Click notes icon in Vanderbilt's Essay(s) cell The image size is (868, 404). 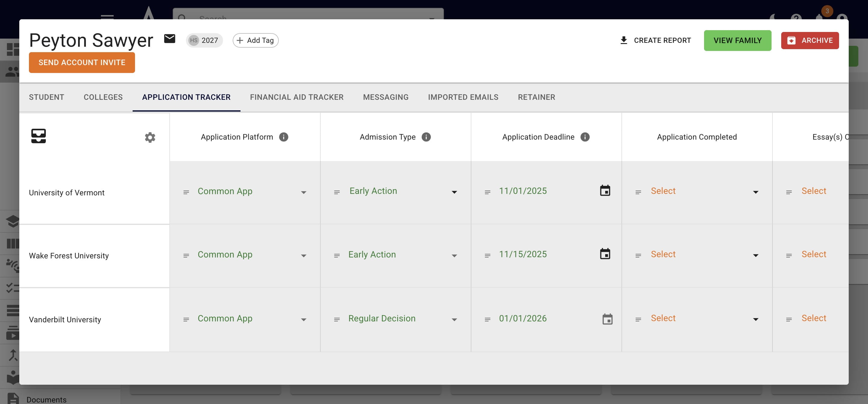tap(788, 319)
